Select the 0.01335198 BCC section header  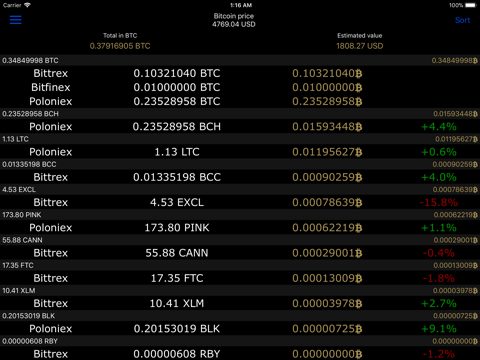240,164
